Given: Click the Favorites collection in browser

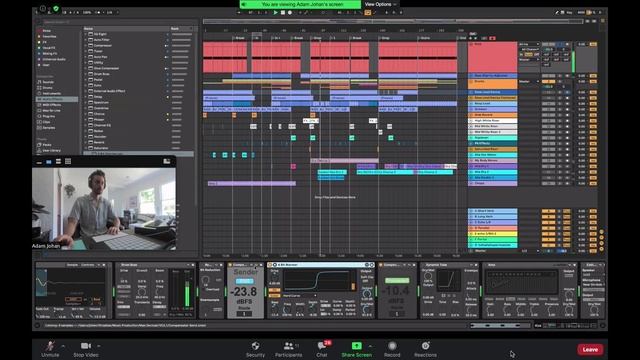Looking at the screenshot, I should coord(49,36).
